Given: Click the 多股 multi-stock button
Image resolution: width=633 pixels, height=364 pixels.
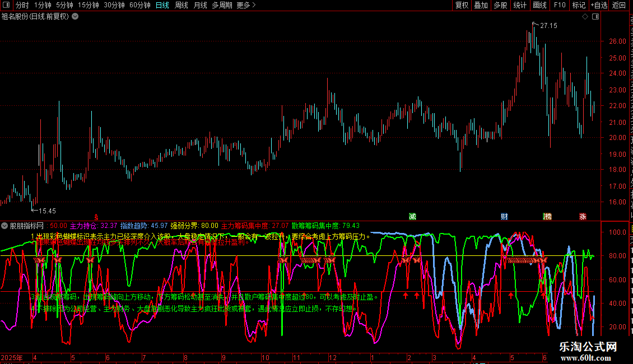Looking at the screenshot, I should tap(501, 5).
